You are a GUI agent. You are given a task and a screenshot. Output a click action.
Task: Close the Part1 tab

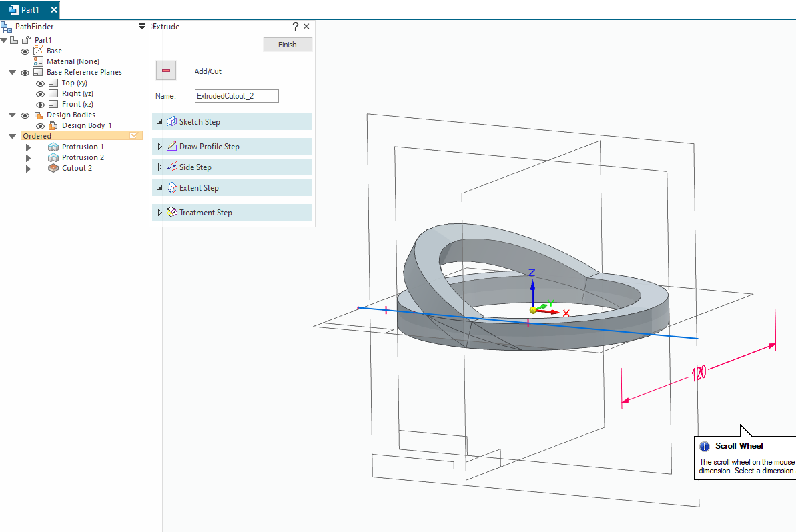[54, 9]
